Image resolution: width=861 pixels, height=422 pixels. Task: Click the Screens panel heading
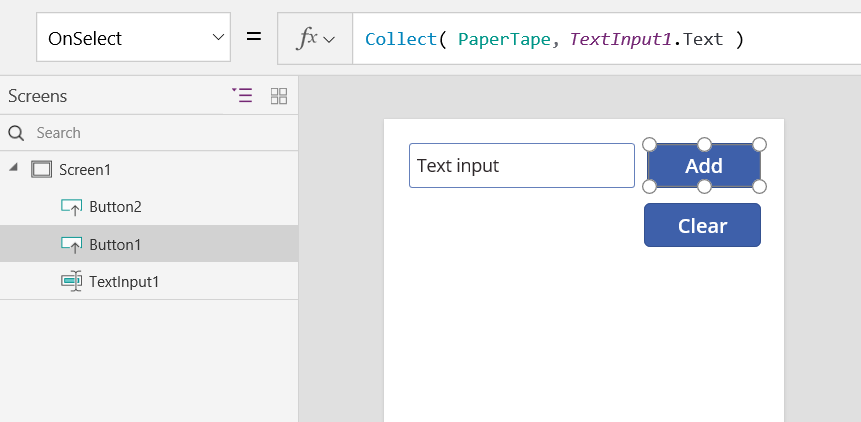(37, 96)
